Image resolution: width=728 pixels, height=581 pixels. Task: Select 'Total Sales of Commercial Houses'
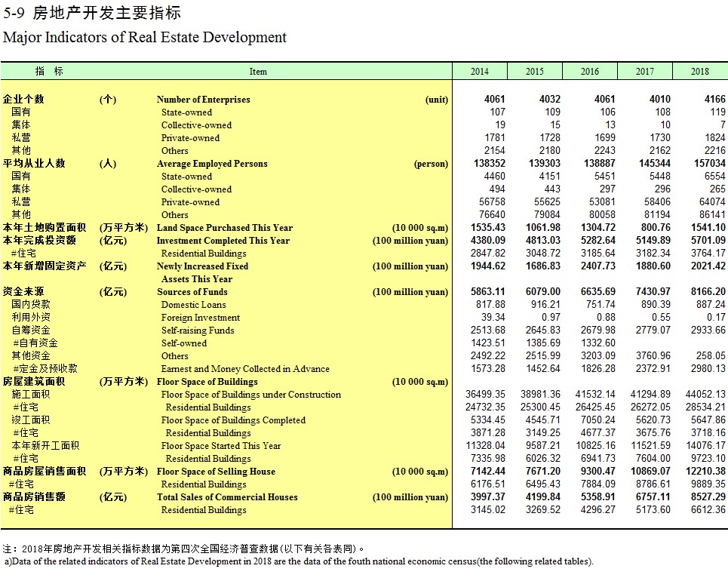tap(227, 497)
